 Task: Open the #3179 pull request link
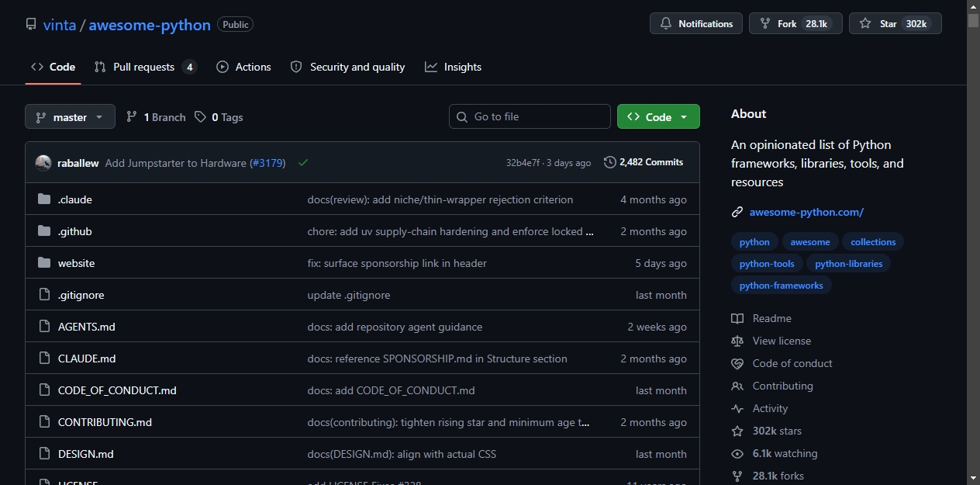[x=267, y=163]
